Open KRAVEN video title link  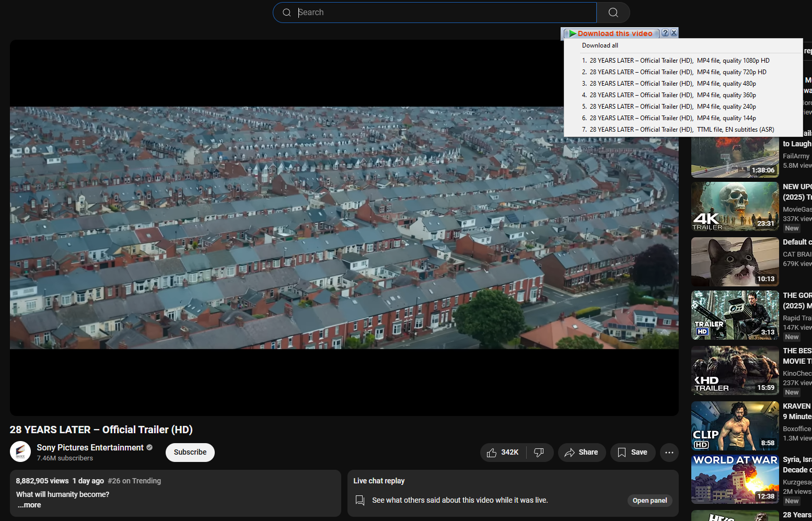[x=797, y=411]
